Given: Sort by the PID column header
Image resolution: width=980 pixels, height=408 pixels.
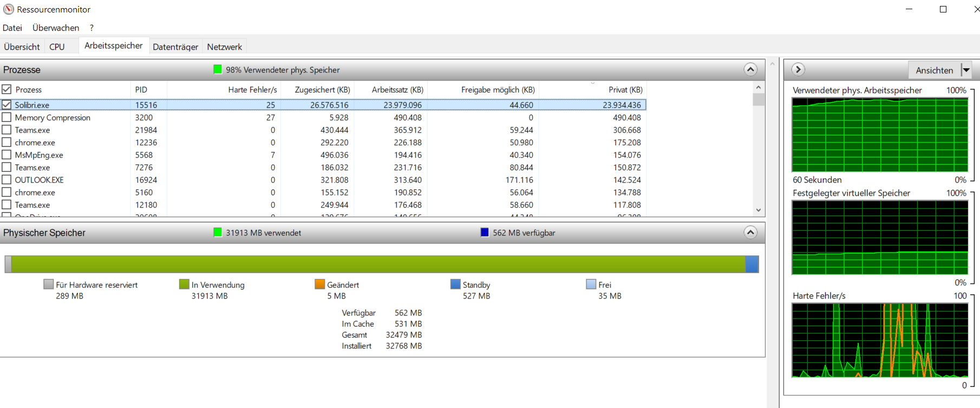Looking at the screenshot, I should pos(149,89).
